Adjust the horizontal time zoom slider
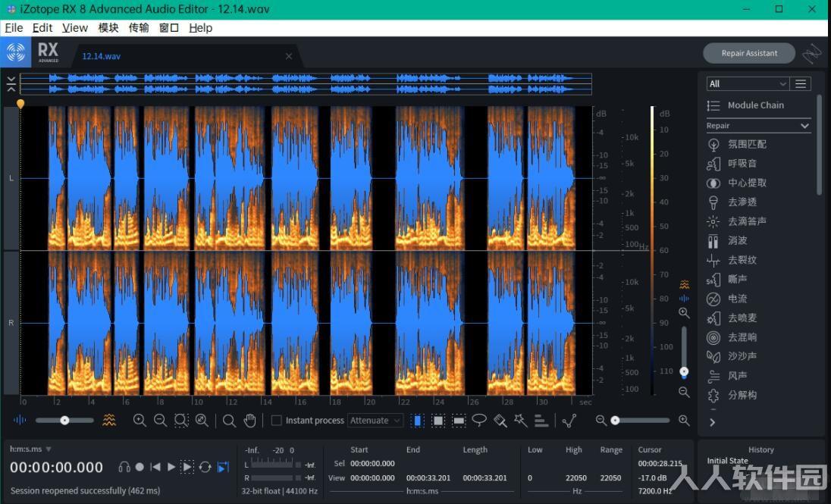The width and height of the screenshot is (831, 504). click(x=640, y=421)
